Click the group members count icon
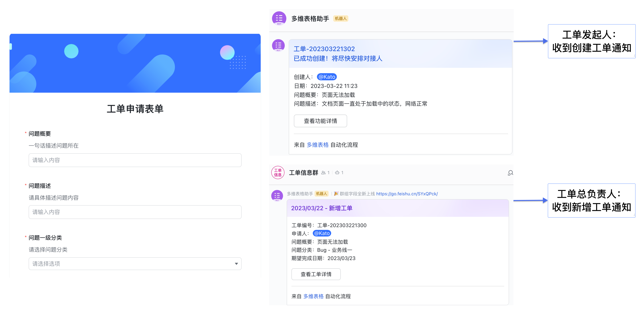Image resolution: width=644 pixels, height=312 pixels. 323,173
